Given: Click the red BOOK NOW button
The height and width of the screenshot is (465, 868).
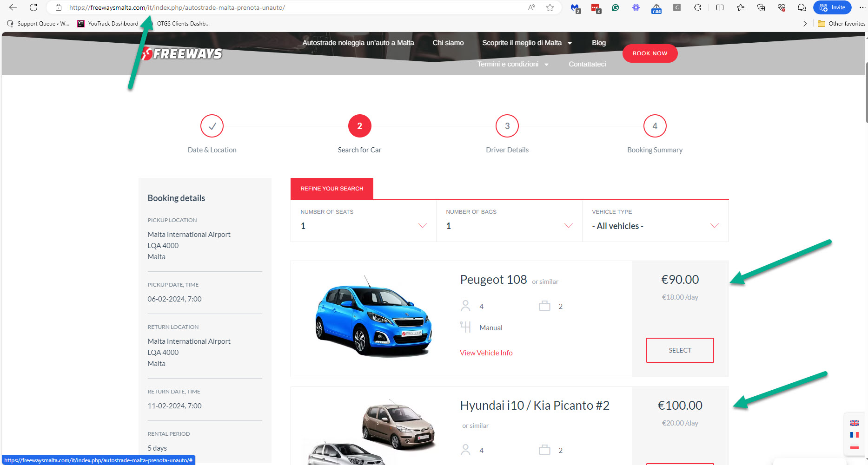Looking at the screenshot, I should pos(649,53).
